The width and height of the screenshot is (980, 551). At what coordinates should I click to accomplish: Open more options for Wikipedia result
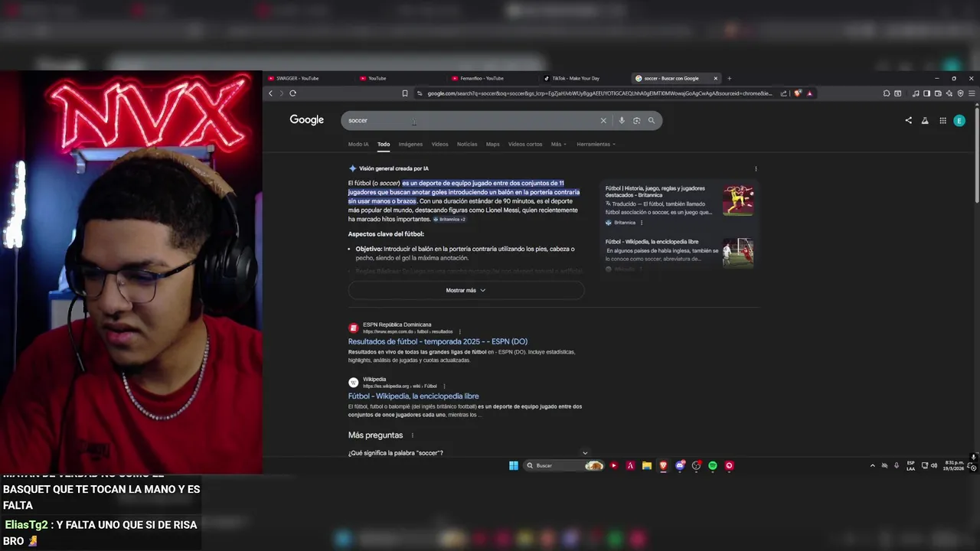444,386
